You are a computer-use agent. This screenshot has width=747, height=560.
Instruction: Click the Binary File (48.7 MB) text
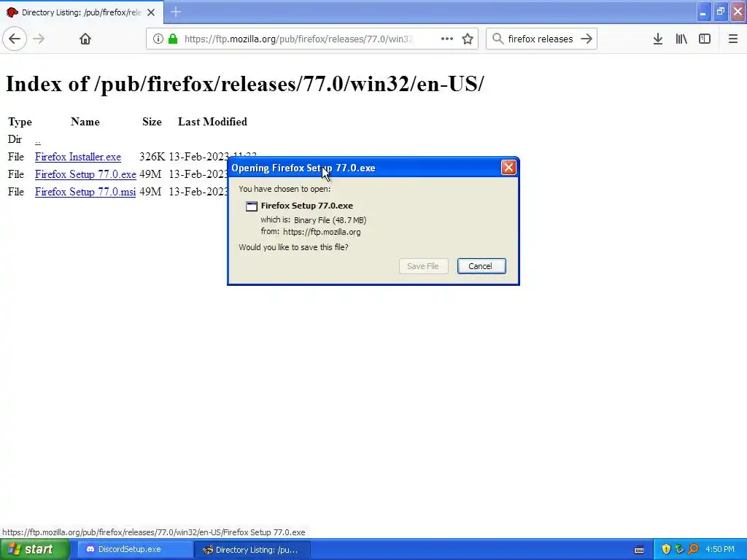pyautogui.click(x=330, y=220)
